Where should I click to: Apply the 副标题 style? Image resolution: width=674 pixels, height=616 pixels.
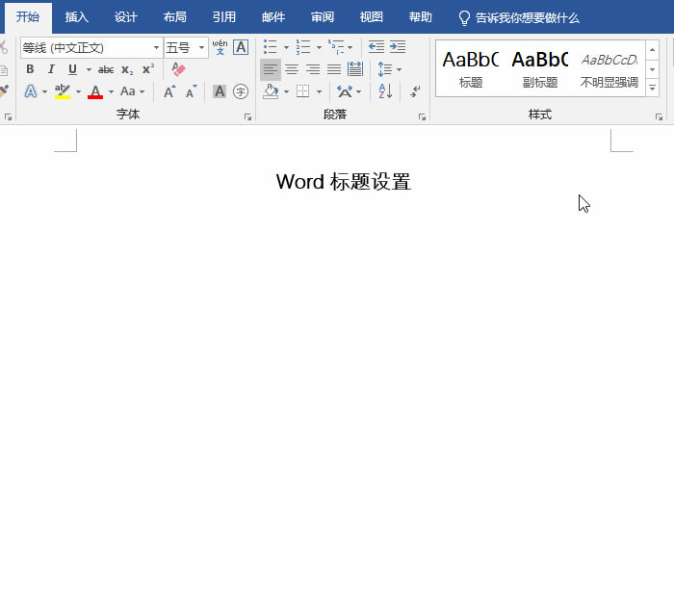point(540,68)
